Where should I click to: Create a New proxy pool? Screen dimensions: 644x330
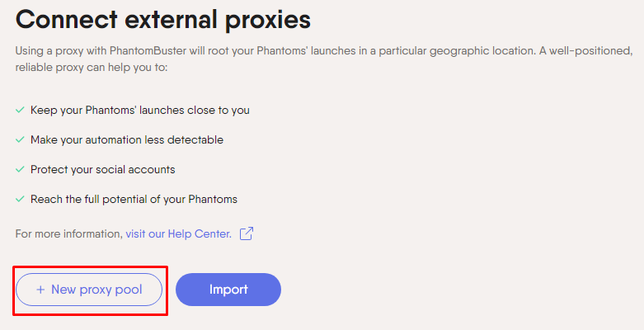[x=89, y=290]
